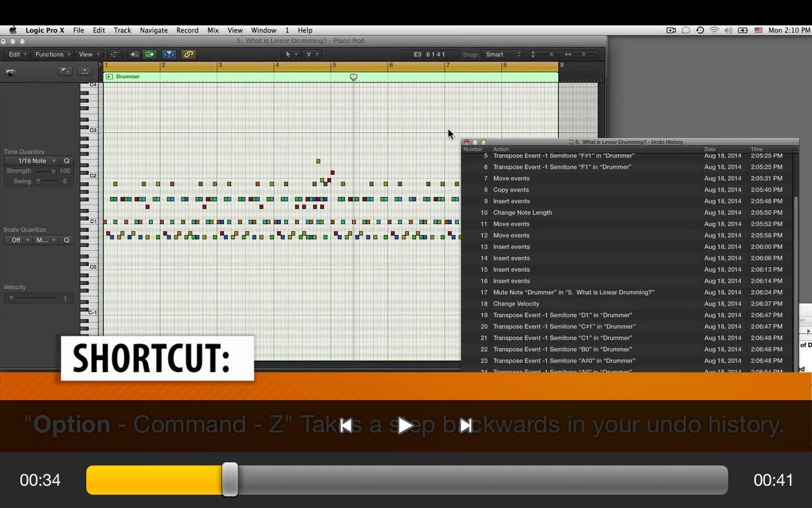Click the Date column header in Undo History
812x508 pixels.
coord(710,149)
